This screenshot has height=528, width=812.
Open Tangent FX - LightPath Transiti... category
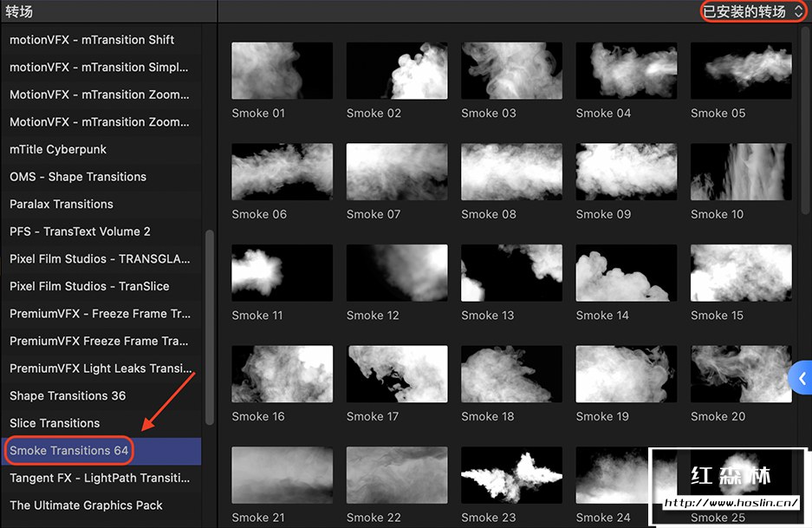(x=101, y=479)
